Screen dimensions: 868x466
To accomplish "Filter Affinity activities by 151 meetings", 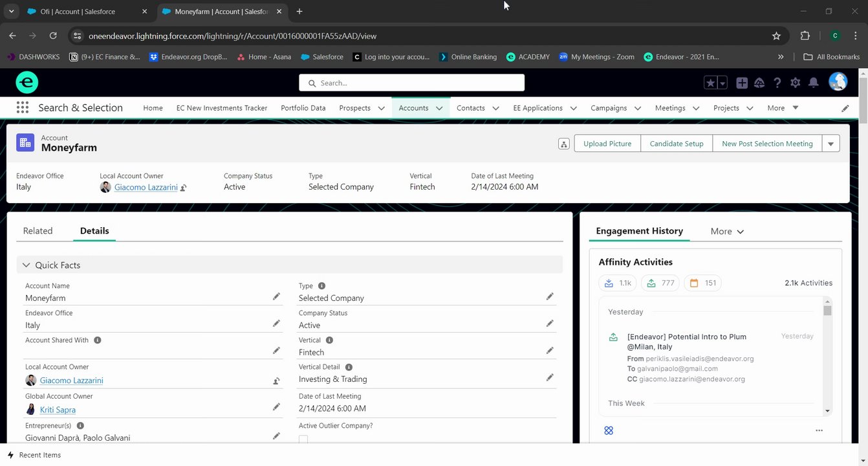I will point(702,283).
